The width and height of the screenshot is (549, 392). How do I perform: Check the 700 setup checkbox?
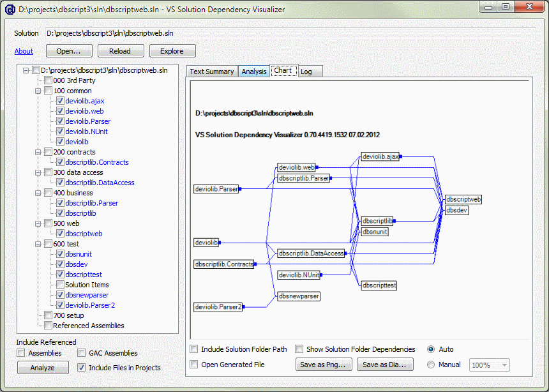click(49, 315)
